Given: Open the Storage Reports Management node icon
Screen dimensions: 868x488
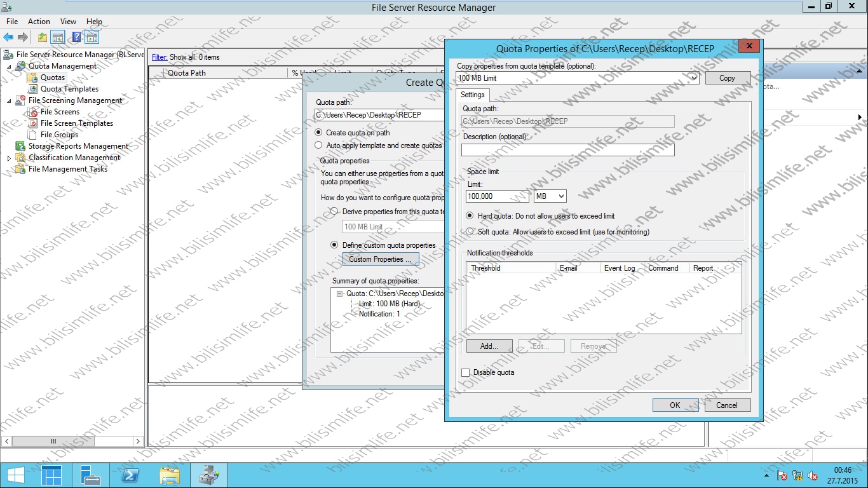Looking at the screenshot, I should (x=21, y=146).
